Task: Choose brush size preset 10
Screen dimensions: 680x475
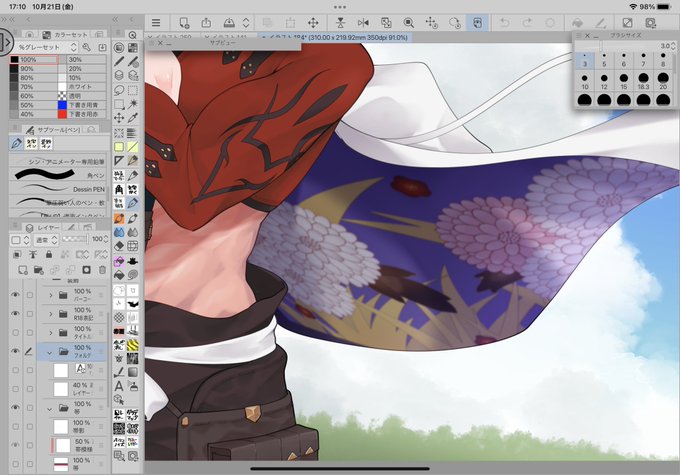Action: click(585, 82)
